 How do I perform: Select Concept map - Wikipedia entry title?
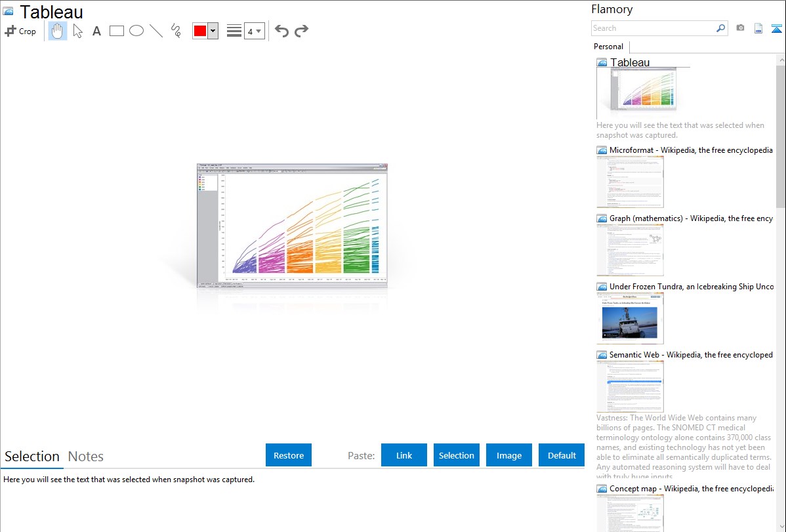pyautogui.click(x=691, y=488)
